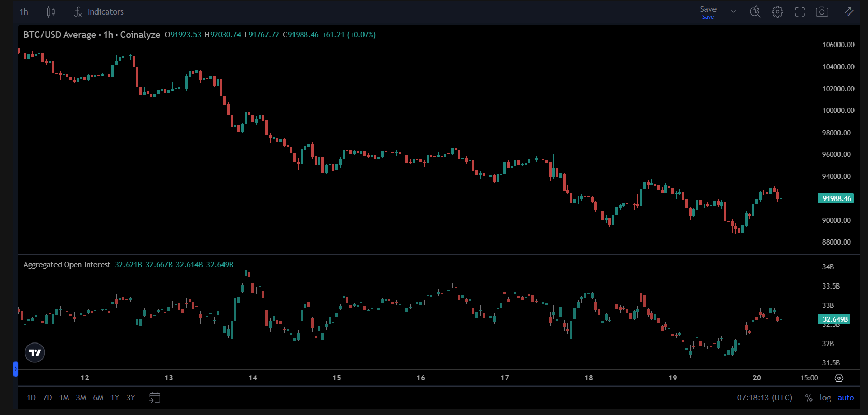Open chart settings gear
Image resolution: width=868 pixels, height=415 pixels.
(x=777, y=12)
